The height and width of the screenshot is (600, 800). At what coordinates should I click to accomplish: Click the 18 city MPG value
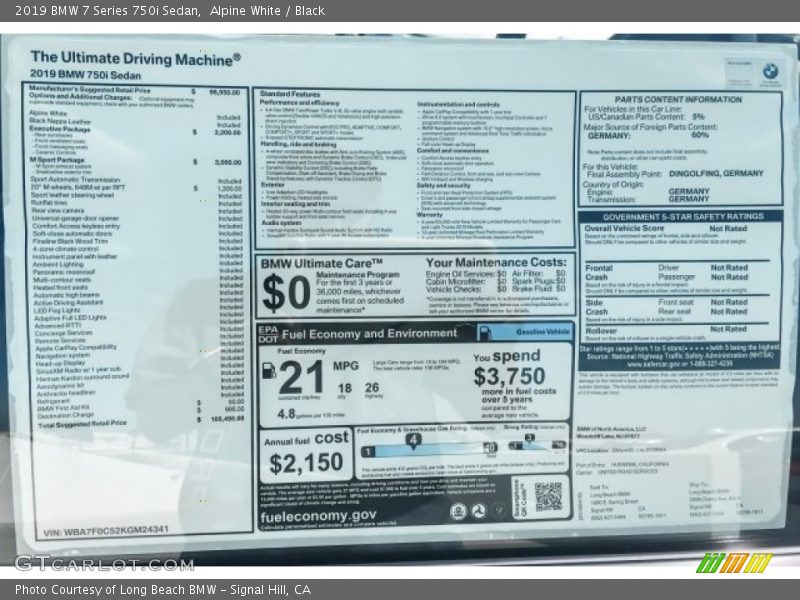click(x=344, y=389)
